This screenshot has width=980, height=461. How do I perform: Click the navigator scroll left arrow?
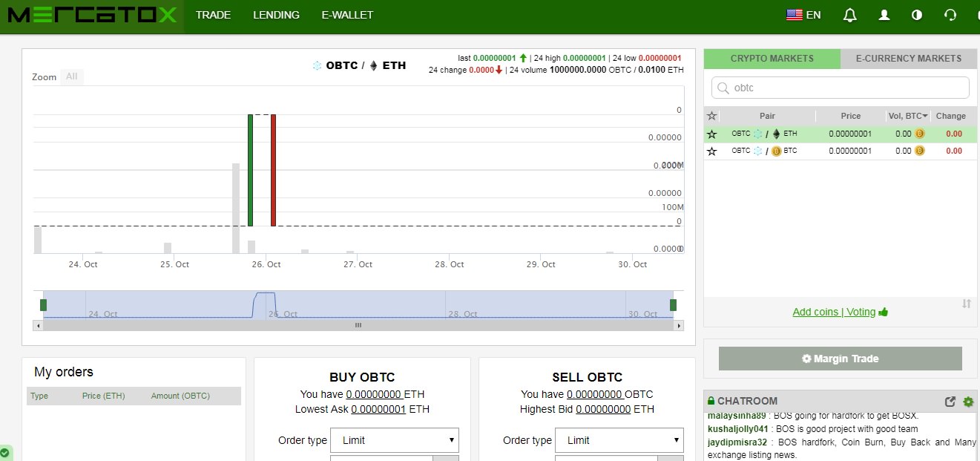click(38, 325)
